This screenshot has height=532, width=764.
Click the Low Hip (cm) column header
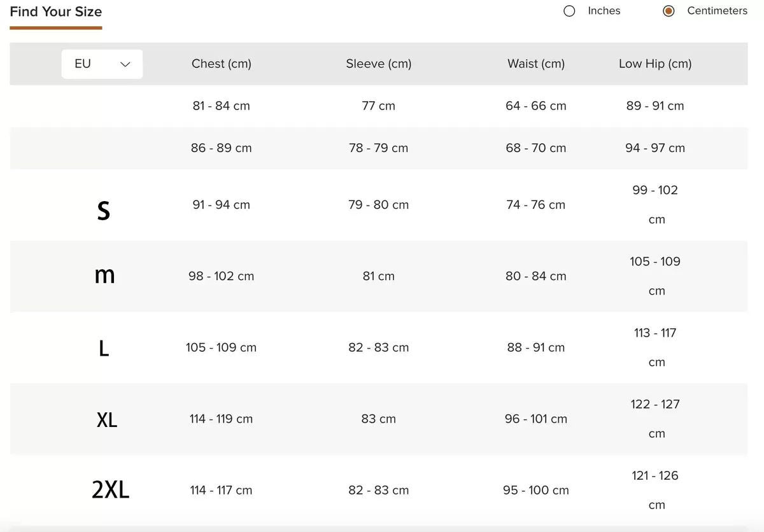pos(654,64)
